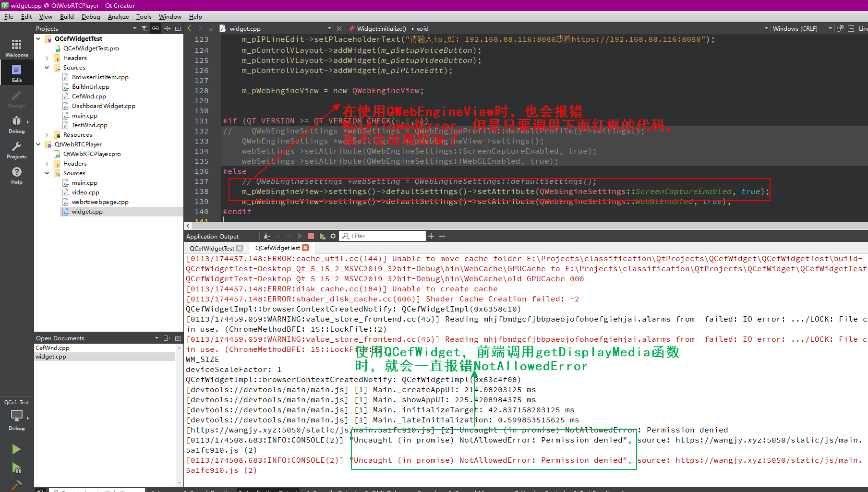Select widget.cpp in Open Documents list

[x=51, y=356]
